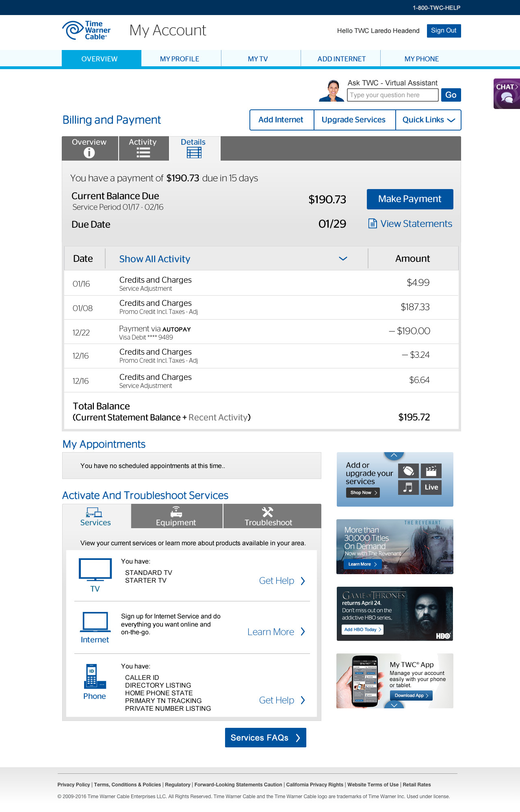Image resolution: width=520 pixels, height=812 pixels.
Task: Switch to the billing Activity tab
Action: point(144,148)
